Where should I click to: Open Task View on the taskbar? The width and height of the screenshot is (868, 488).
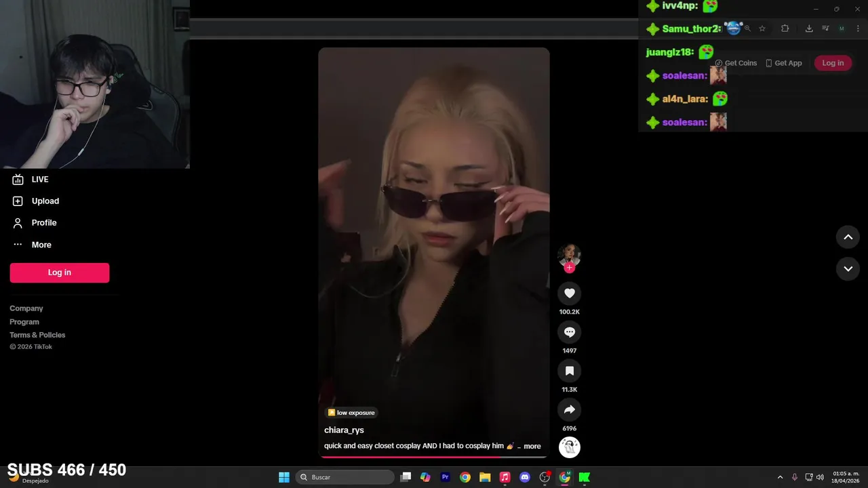pyautogui.click(x=406, y=477)
